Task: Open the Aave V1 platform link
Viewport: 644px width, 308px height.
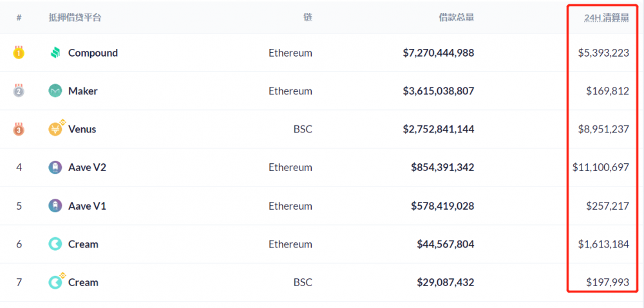Action: (x=87, y=206)
